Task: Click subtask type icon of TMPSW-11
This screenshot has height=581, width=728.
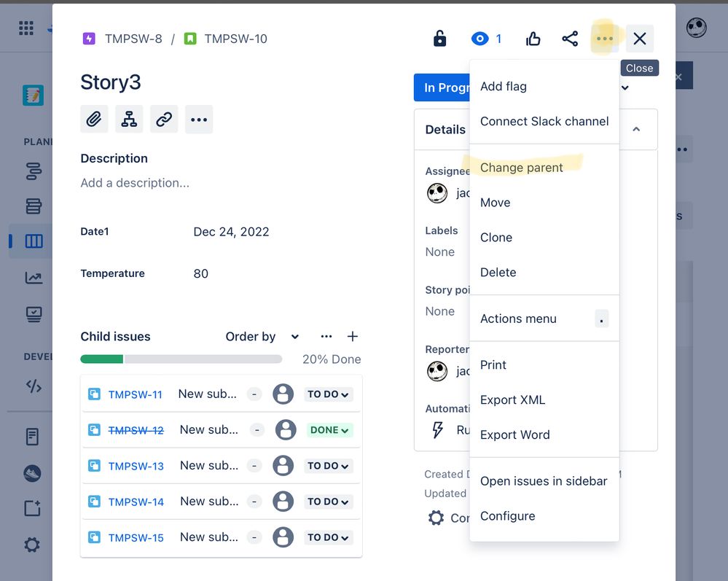Action: [x=94, y=394]
